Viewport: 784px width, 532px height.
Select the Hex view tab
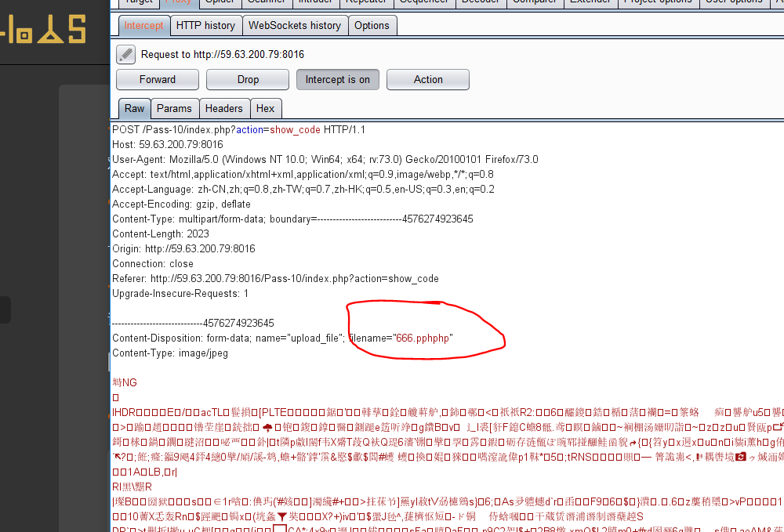click(266, 108)
